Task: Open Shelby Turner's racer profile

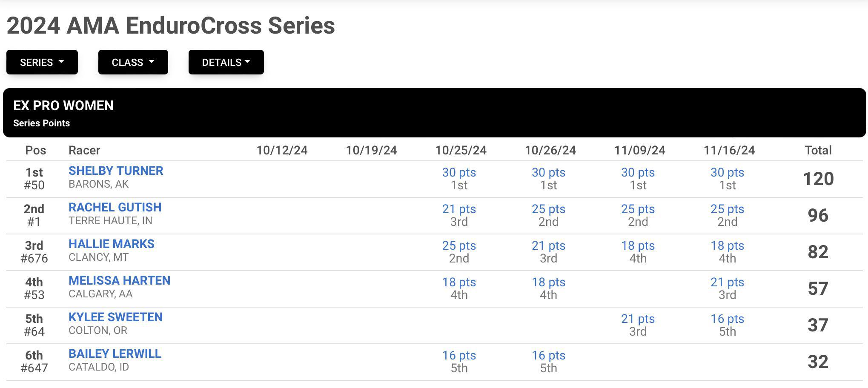Action: [116, 171]
